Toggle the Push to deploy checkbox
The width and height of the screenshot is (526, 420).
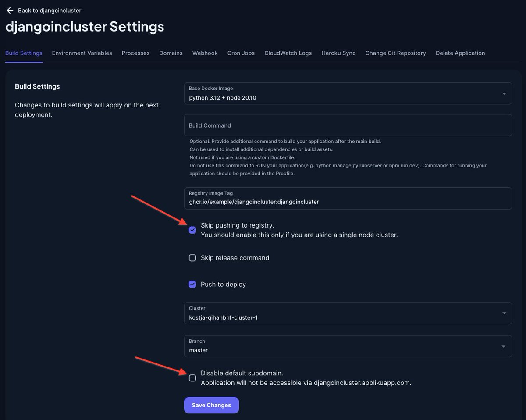point(192,284)
